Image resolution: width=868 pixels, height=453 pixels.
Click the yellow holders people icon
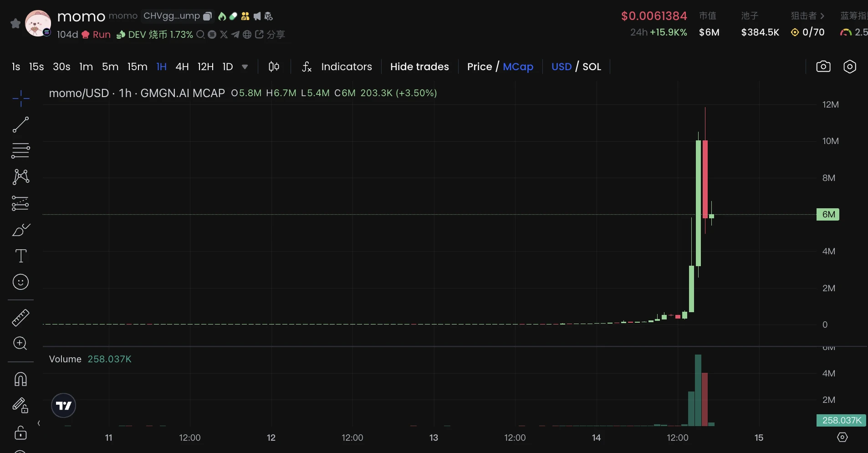(x=245, y=16)
